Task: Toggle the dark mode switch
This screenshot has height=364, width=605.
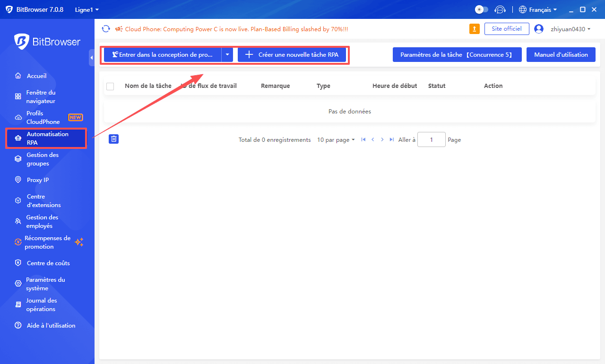Action: [481, 9]
